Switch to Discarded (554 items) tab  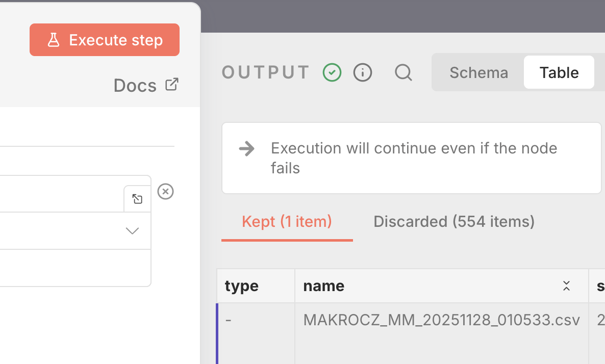[x=454, y=222]
